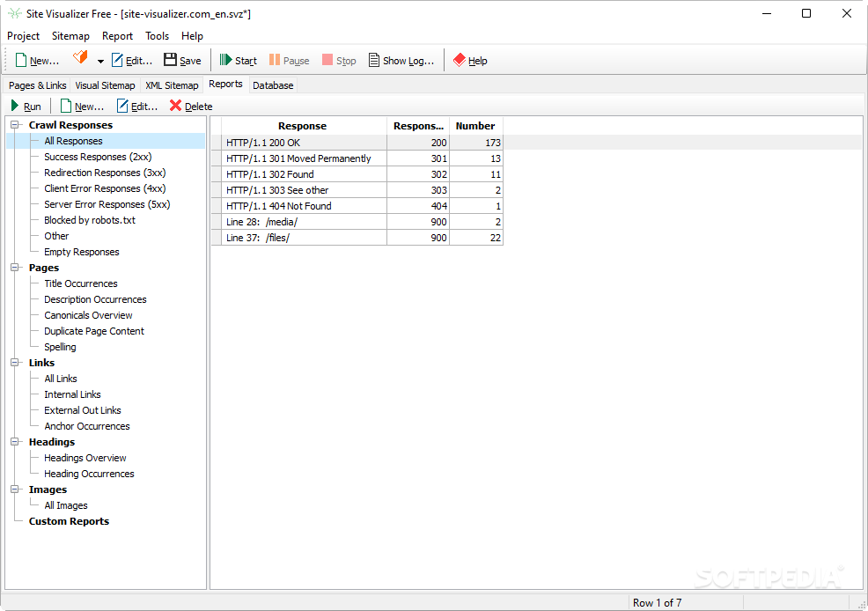
Task: Open the recent projects dropdown arrow
Action: (100, 61)
